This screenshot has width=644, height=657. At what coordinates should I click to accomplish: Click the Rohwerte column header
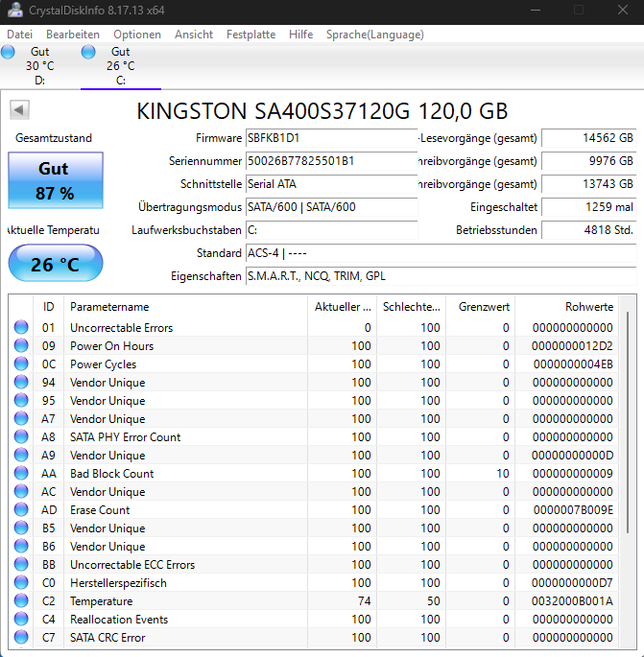tap(567, 307)
